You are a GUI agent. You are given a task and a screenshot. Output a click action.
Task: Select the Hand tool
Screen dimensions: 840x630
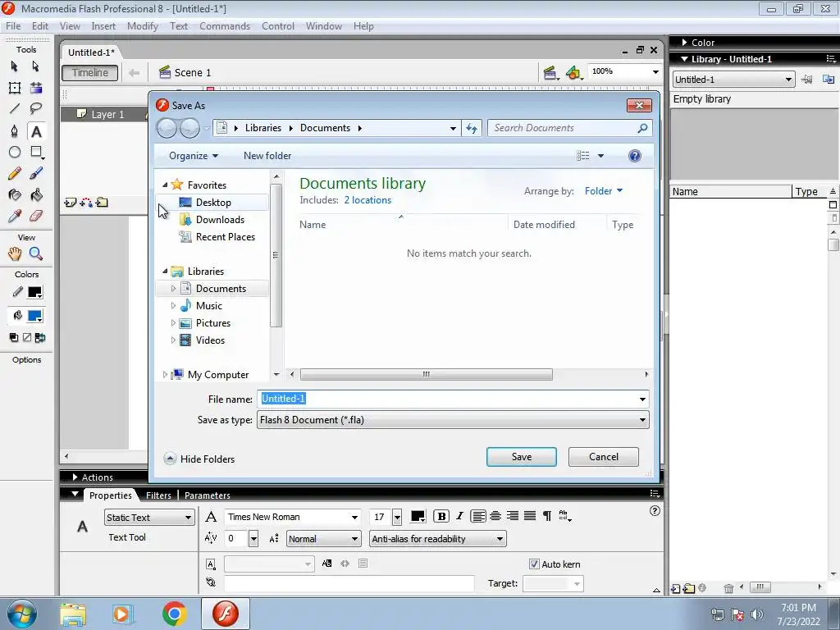15,253
